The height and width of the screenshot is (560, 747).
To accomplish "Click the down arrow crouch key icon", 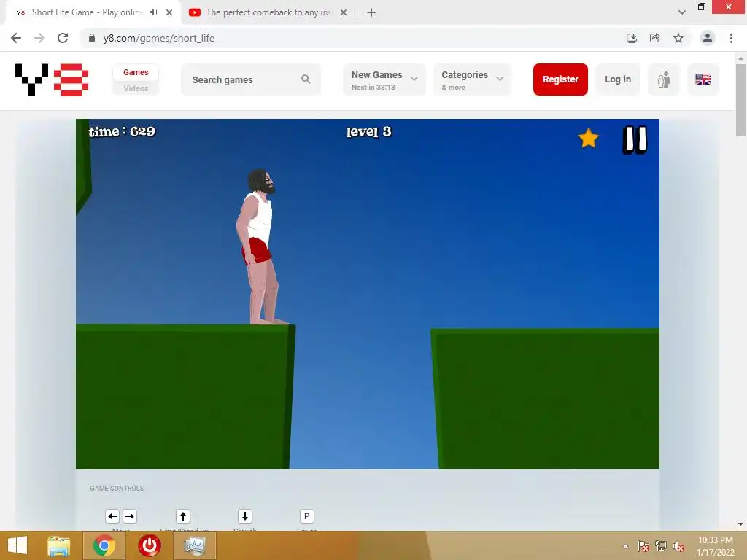I will tap(245, 516).
